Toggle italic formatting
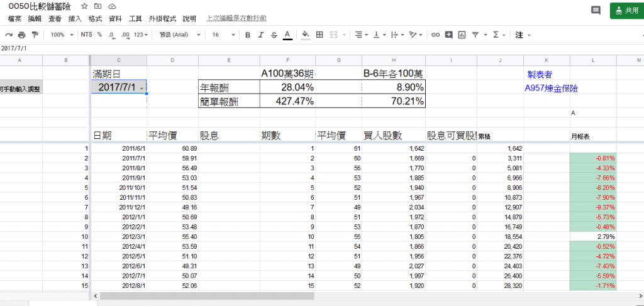 (260, 35)
